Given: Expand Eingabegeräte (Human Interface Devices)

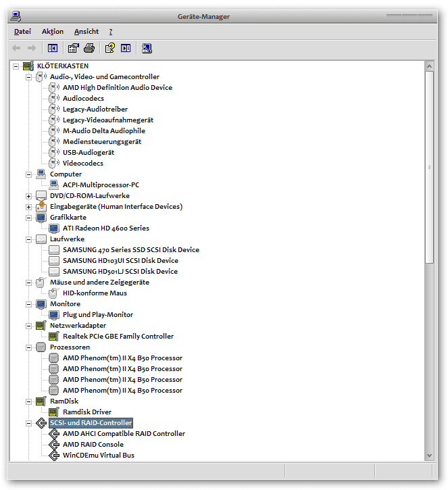Looking at the screenshot, I should pos(29,207).
